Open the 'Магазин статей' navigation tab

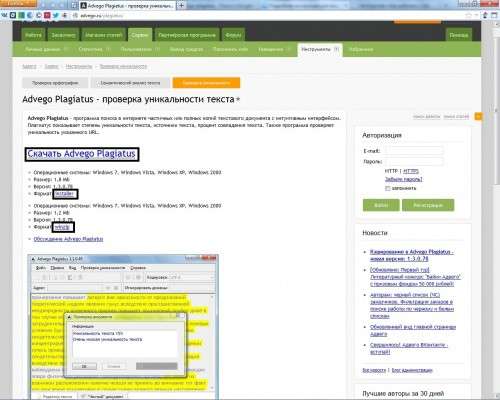(104, 35)
